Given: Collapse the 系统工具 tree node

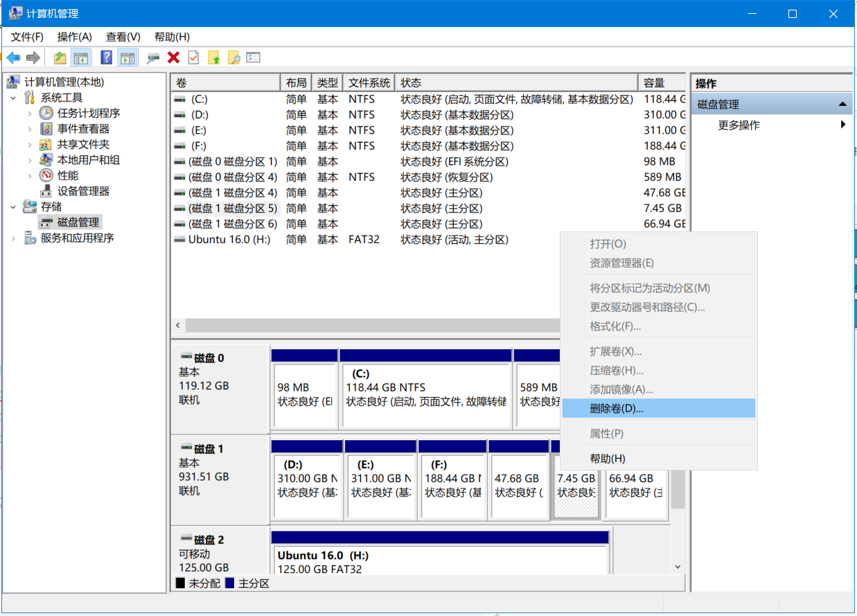Looking at the screenshot, I should coord(13,98).
